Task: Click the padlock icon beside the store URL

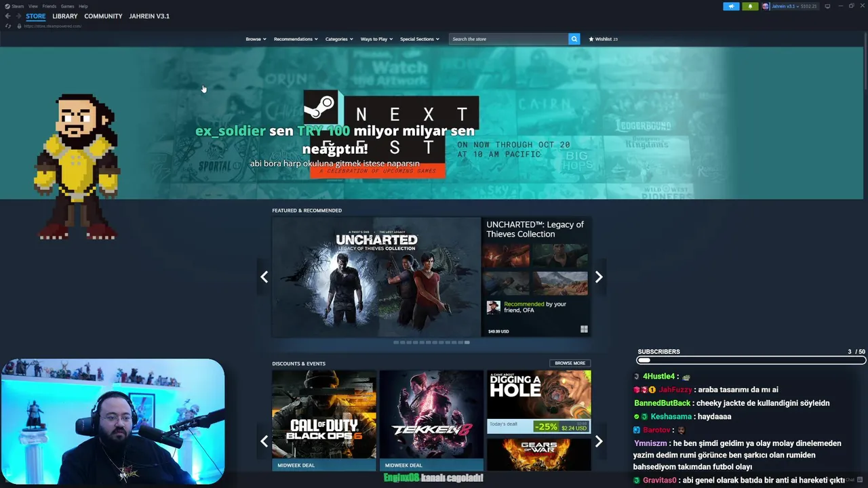Action: tap(19, 26)
